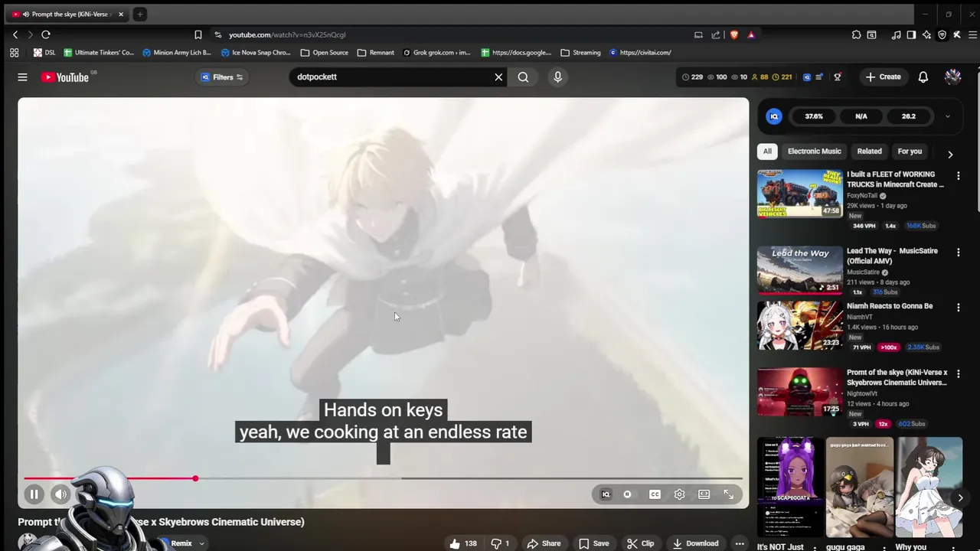Open the gugu gaga Short

point(859,488)
